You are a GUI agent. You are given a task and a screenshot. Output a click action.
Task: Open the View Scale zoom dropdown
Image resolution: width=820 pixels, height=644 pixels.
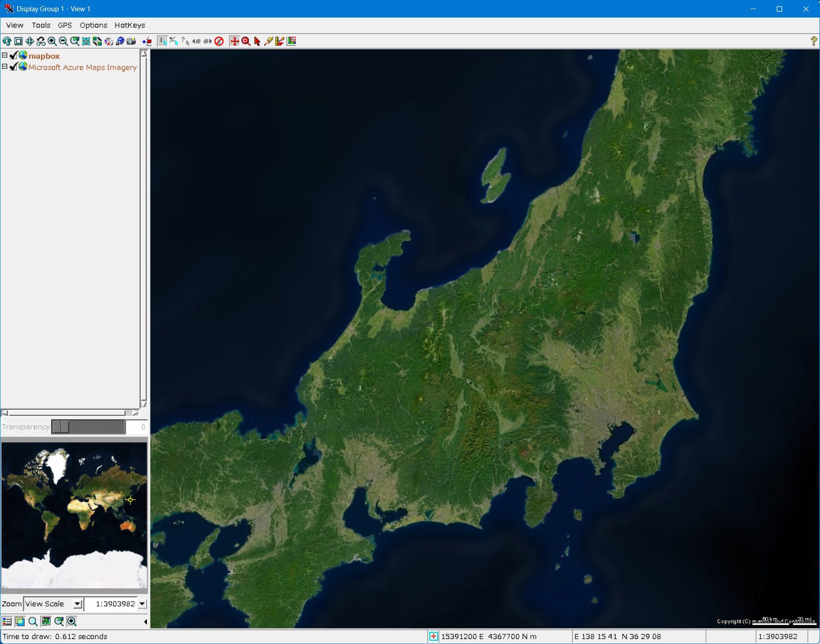pyautogui.click(x=77, y=604)
